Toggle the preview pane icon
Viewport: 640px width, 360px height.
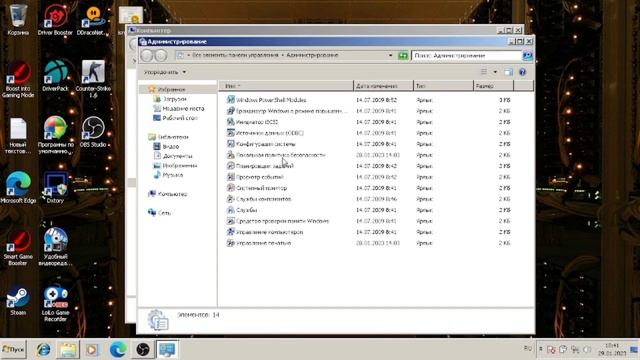508,72
